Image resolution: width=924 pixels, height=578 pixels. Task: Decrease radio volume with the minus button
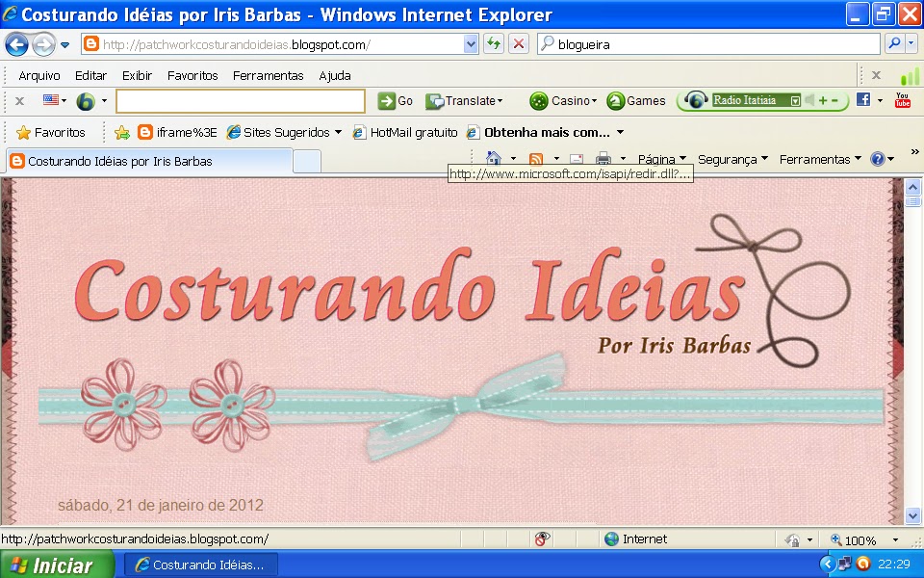click(x=834, y=101)
